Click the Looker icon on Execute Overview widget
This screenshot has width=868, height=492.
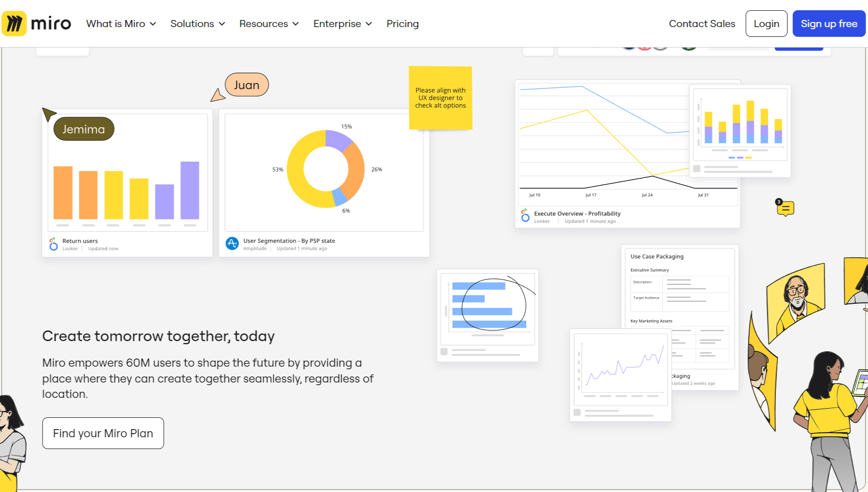pos(524,216)
